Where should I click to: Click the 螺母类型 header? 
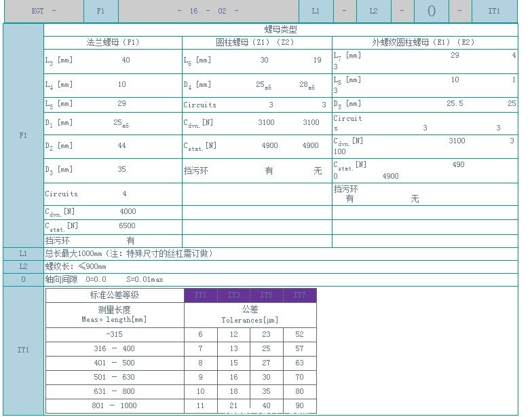pos(280,30)
